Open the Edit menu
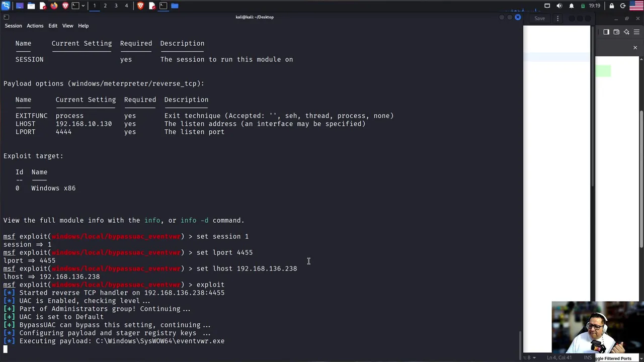644x362 pixels. tap(53, 26)
